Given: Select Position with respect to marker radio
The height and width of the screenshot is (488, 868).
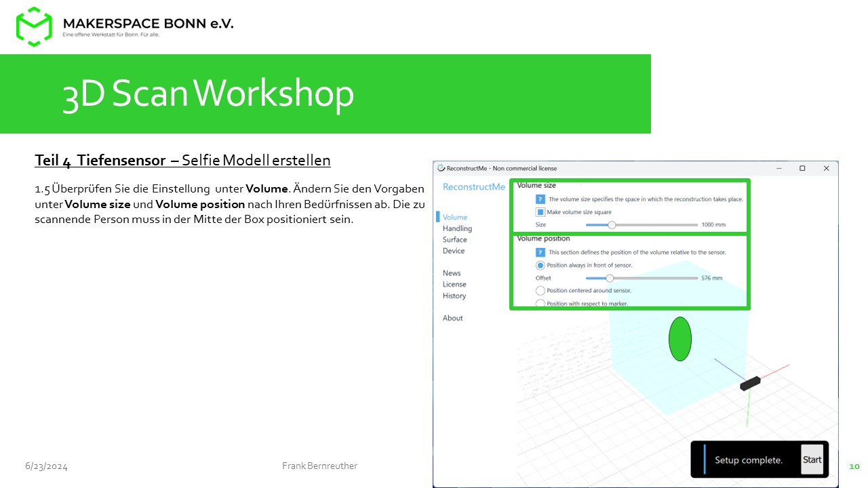Looking at the screenshot, I should (540, 303).
